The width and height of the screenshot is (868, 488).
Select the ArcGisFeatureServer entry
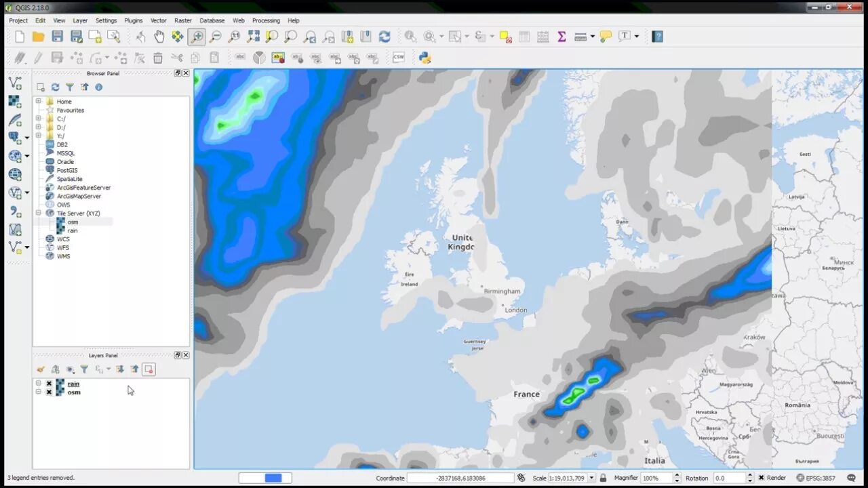pos(83,187)
